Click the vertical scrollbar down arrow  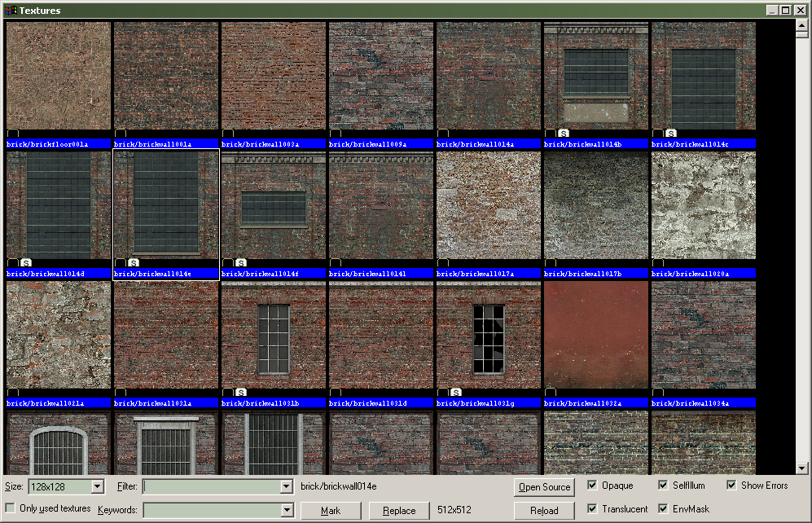coord(801,468)
